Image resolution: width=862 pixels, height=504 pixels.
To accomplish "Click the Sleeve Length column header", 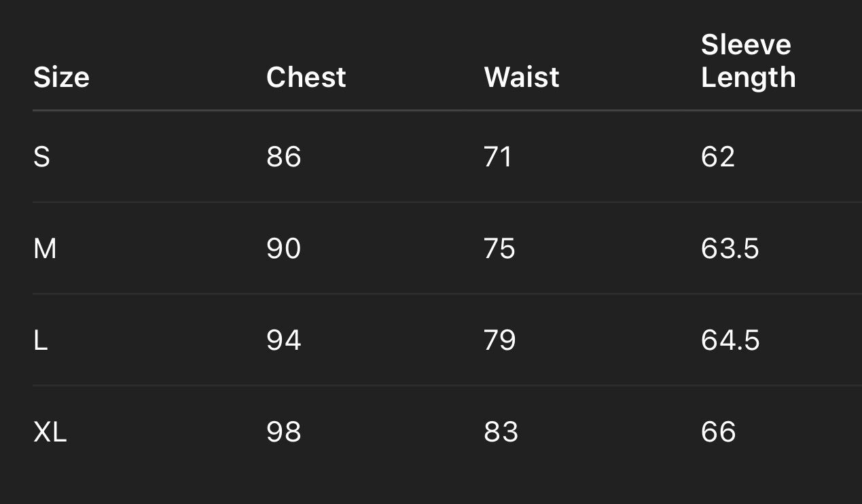I will point(748,61).
